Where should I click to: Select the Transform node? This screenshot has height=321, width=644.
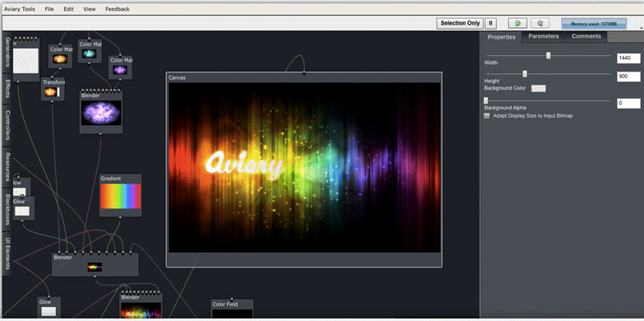pos(53,89)
